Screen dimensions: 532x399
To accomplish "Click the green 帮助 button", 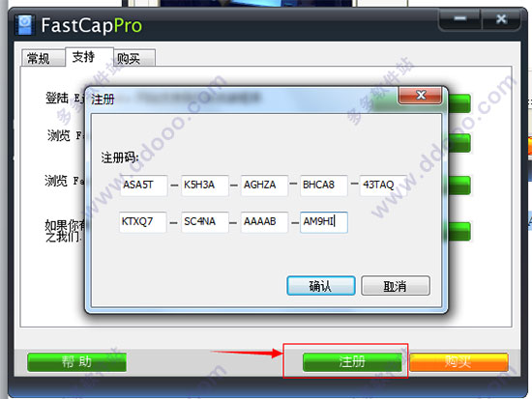I will (76, 362).
